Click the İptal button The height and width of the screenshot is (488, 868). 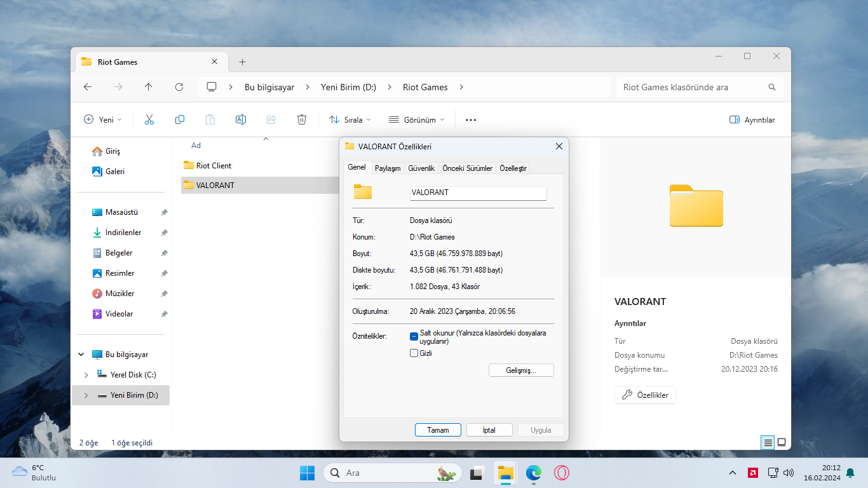pyautogui.click(x=489, y=430)
